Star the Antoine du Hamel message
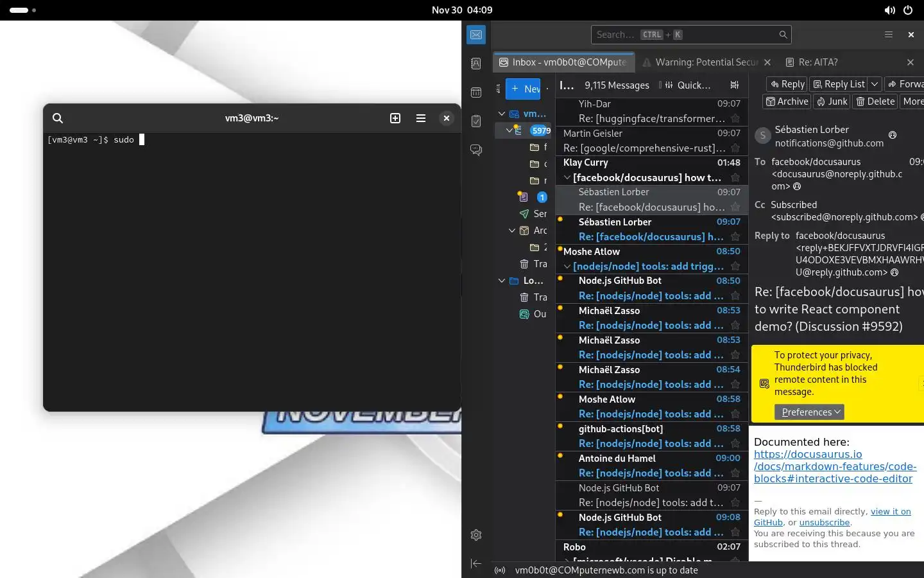The image size is (924, 578). click(735, 473)
